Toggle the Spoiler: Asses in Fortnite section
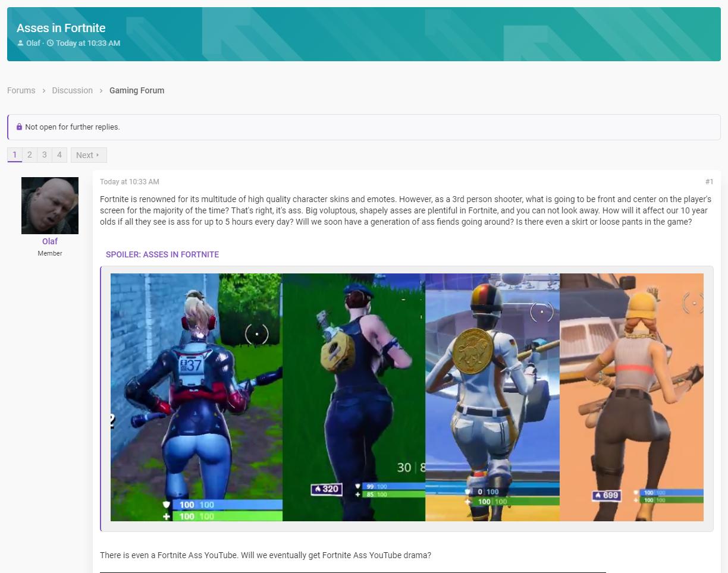 [162, 254]
